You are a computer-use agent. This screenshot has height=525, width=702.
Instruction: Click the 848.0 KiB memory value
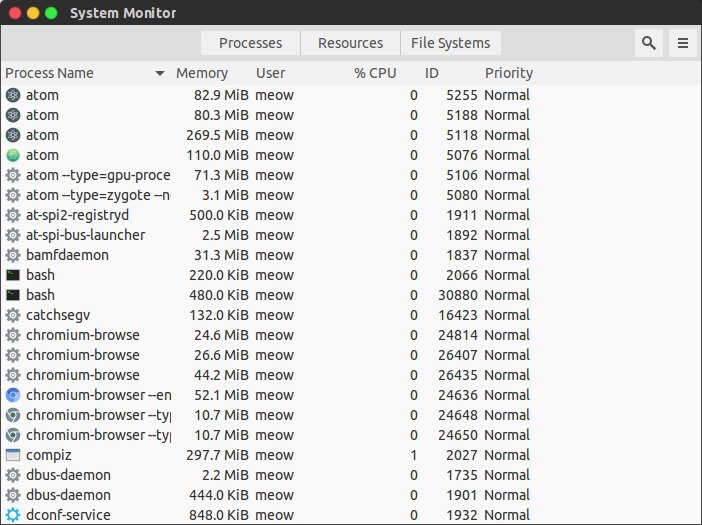point(218,515)
